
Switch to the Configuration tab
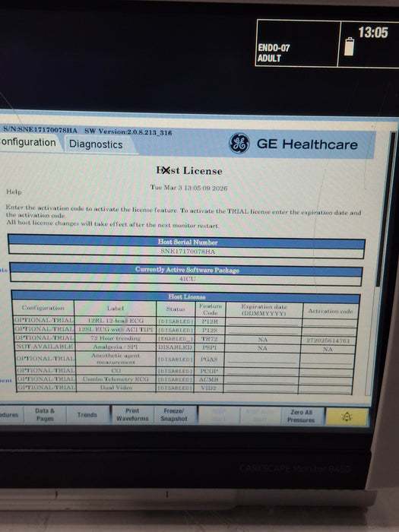(x=28, y=143)
